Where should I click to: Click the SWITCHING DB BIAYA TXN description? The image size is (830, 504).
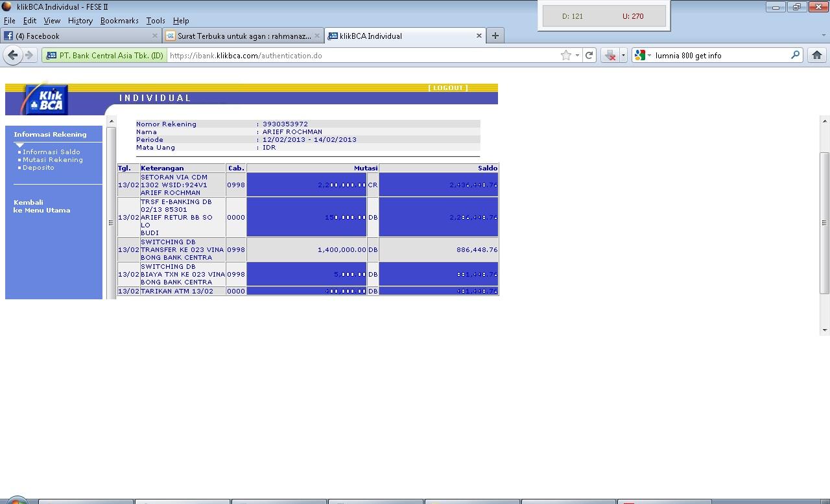click(183, 275)
